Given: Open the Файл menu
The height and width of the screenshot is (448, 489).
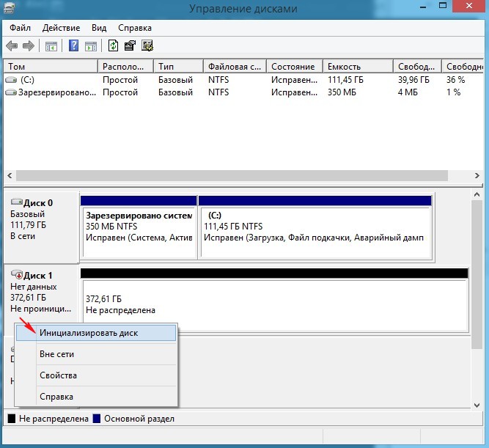Looking at the screenshot, I should click(20, 28).
